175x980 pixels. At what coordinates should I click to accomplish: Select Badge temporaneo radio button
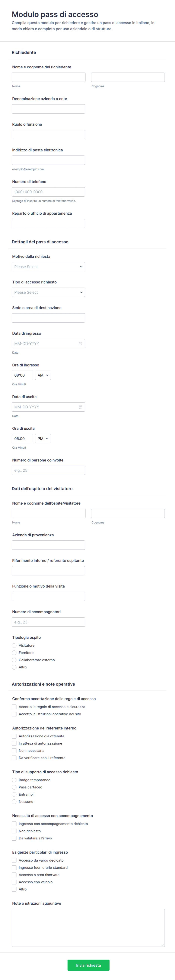pyautogui.click(x=14, y=780)
